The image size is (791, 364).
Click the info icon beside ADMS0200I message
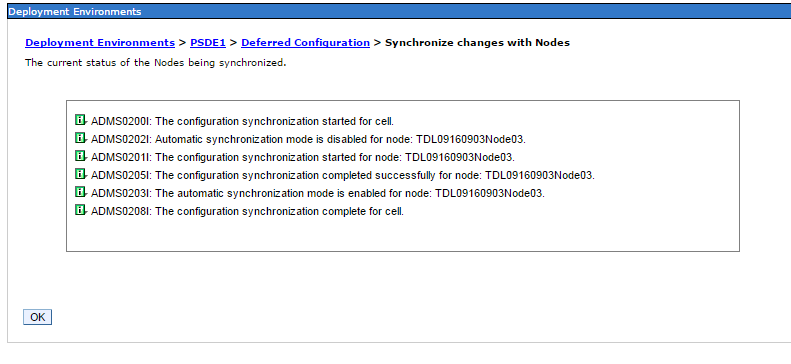click(x=80, y=120)
